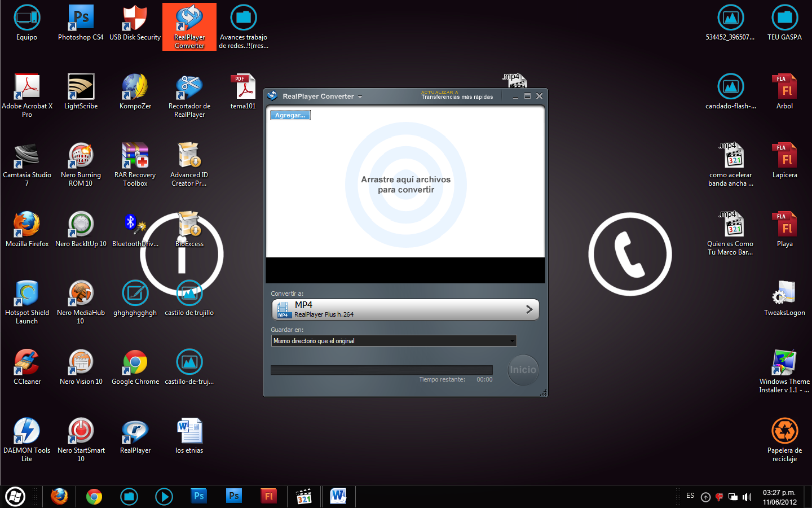Viewport: 812px width, 508px height.
Task: Select the Camtasia Studio 7 shortcut
Action: [x=27, y=165]
